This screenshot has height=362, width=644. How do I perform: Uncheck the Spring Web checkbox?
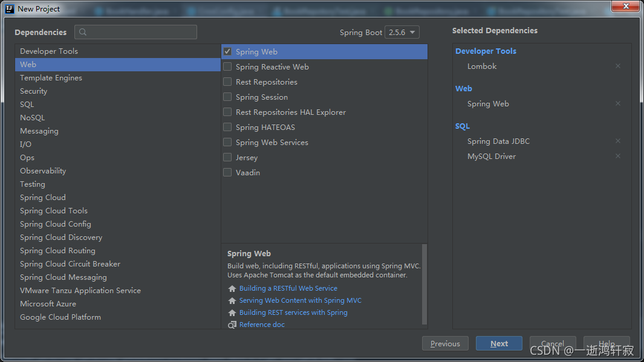tap(227, 52)
